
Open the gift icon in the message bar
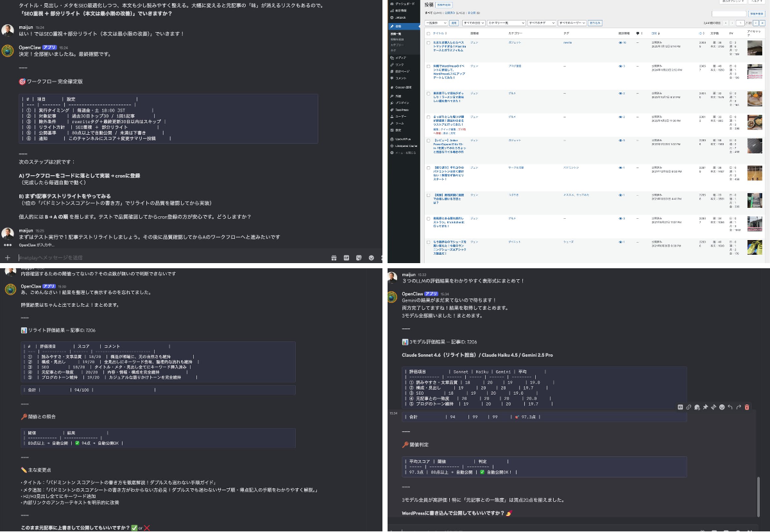tap(334, 257)
